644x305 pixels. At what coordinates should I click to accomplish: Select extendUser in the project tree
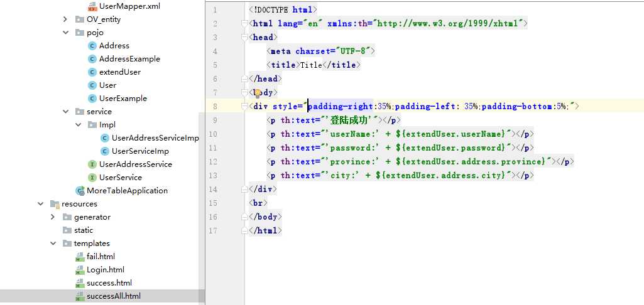[120, 72]
